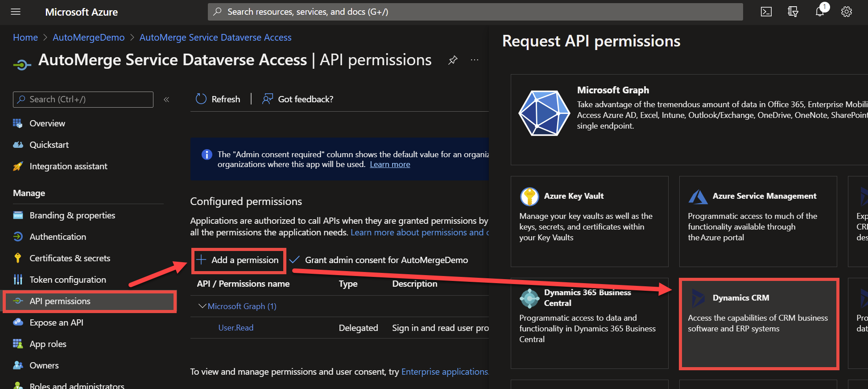Open Roles and administrators

pyautogui.click(x=77, y=385)
